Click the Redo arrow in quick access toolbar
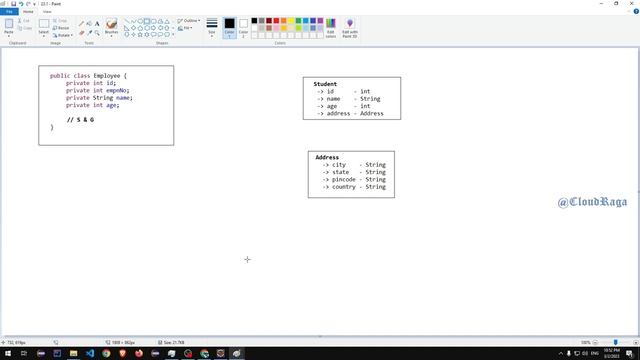This screenshot has width=640, height=360. tap(28, 4)
